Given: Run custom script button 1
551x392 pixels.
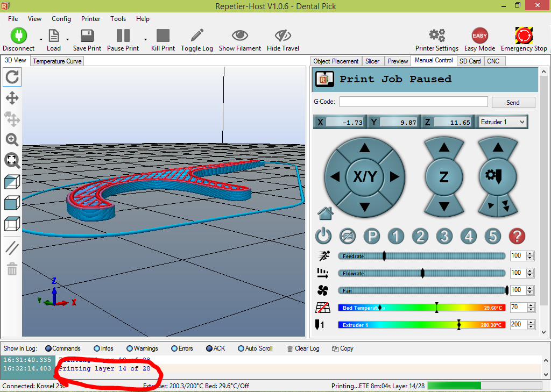Looking at the screenshot, I should pos(396,236).
